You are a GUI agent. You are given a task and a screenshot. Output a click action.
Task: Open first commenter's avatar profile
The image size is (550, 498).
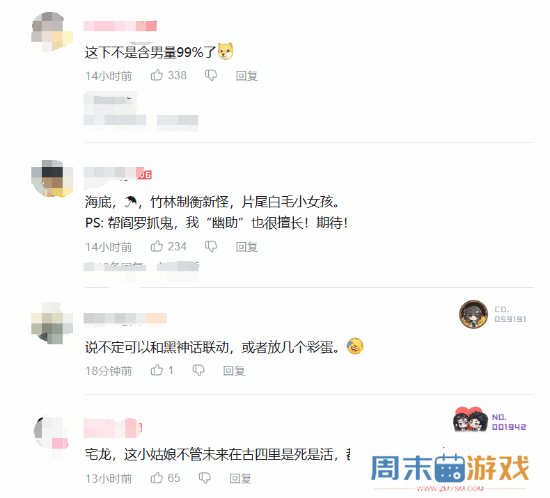[x=52, y=32]
